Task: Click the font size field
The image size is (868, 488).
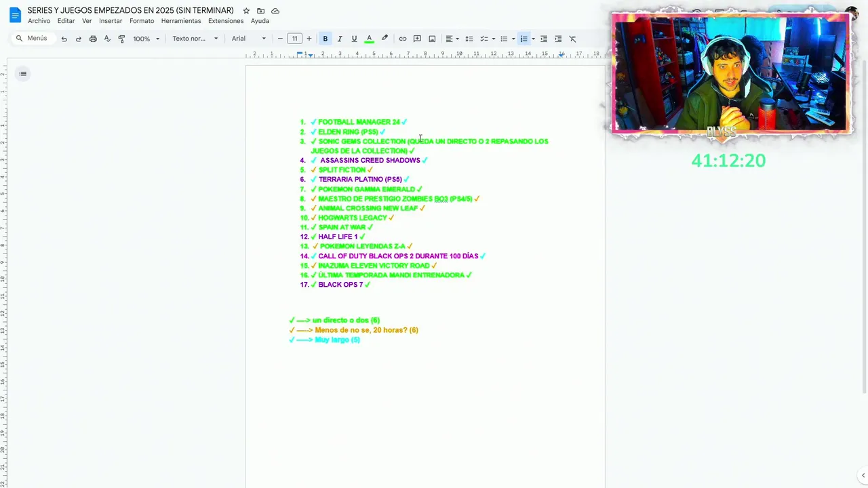Action: point(294,39)
